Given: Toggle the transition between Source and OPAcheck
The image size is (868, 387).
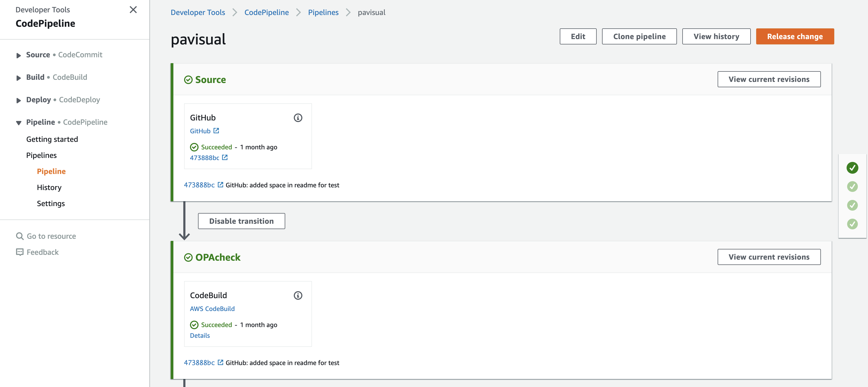Looking at the screenshot, I should 241,221.
